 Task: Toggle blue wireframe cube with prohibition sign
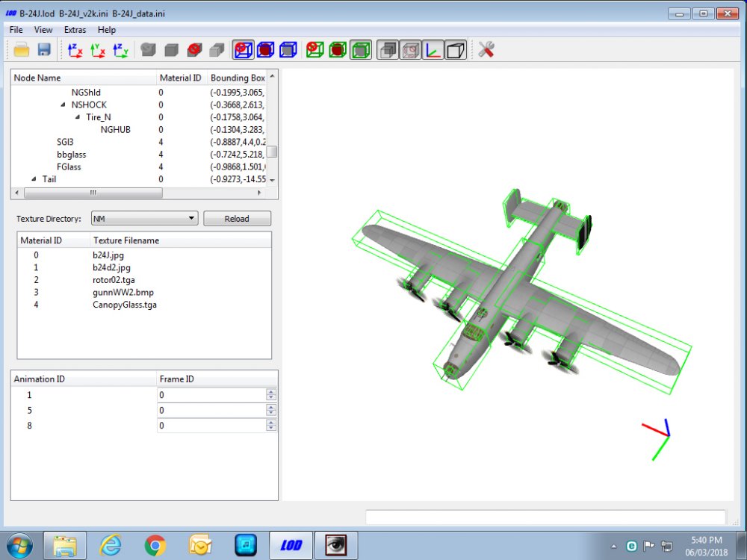tap(243, 49)
